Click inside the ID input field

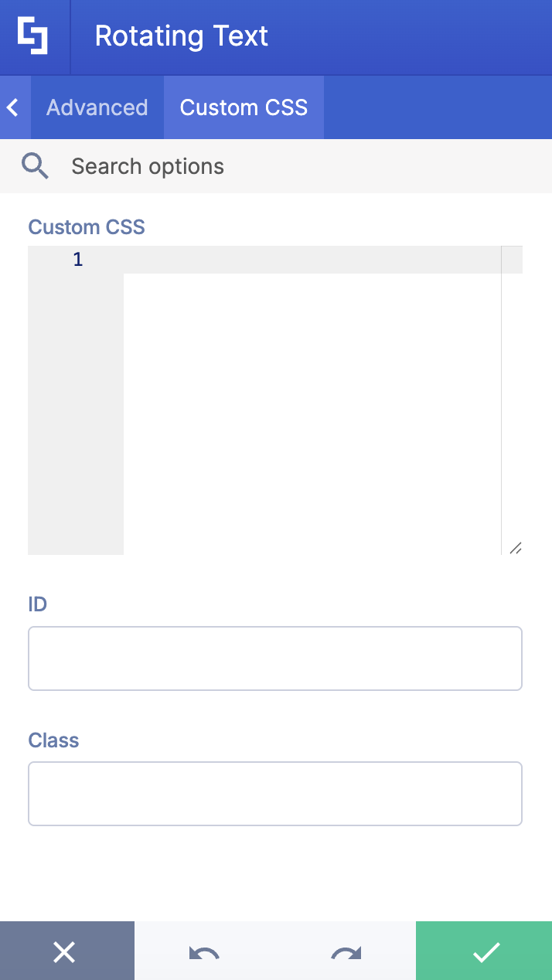(x=274, y=658)
